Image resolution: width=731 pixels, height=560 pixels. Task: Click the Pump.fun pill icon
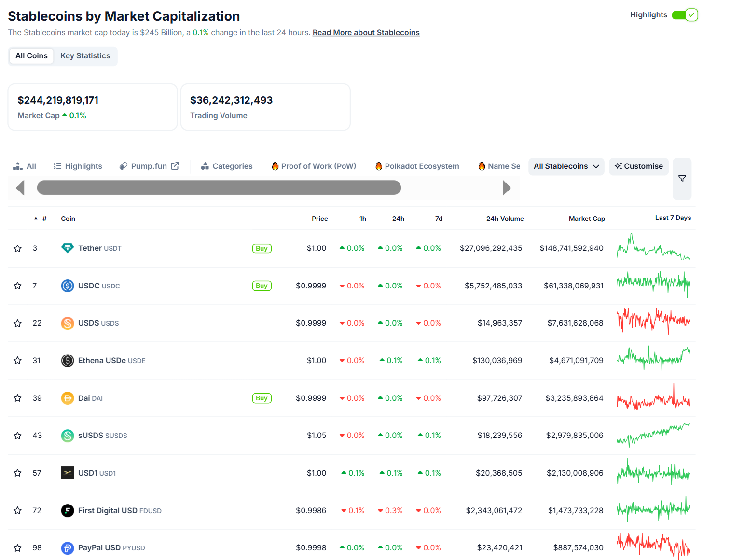click(124, 166)
